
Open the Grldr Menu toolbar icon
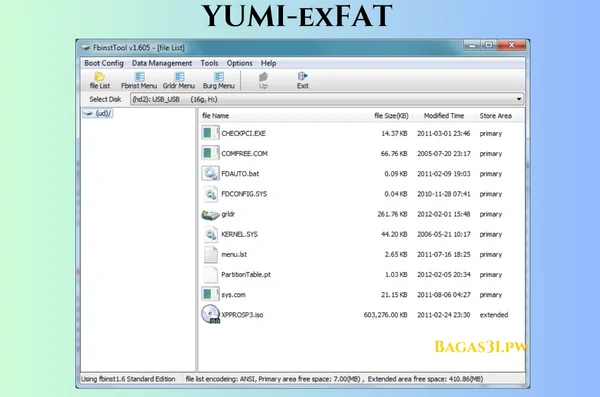[179, 80]
